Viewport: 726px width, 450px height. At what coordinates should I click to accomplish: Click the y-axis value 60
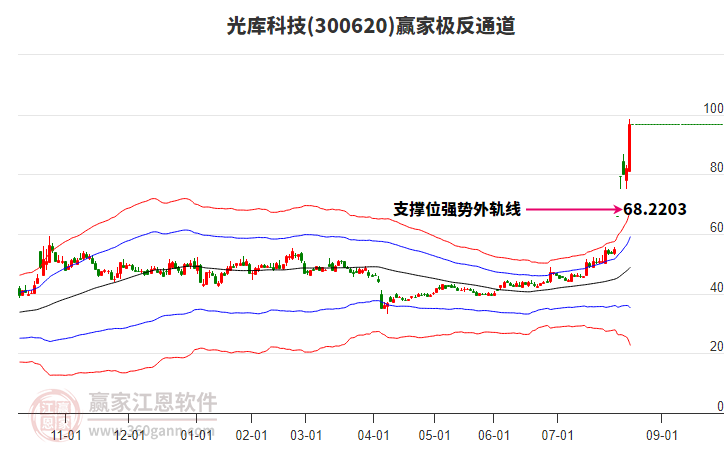(x=716, y=227)
